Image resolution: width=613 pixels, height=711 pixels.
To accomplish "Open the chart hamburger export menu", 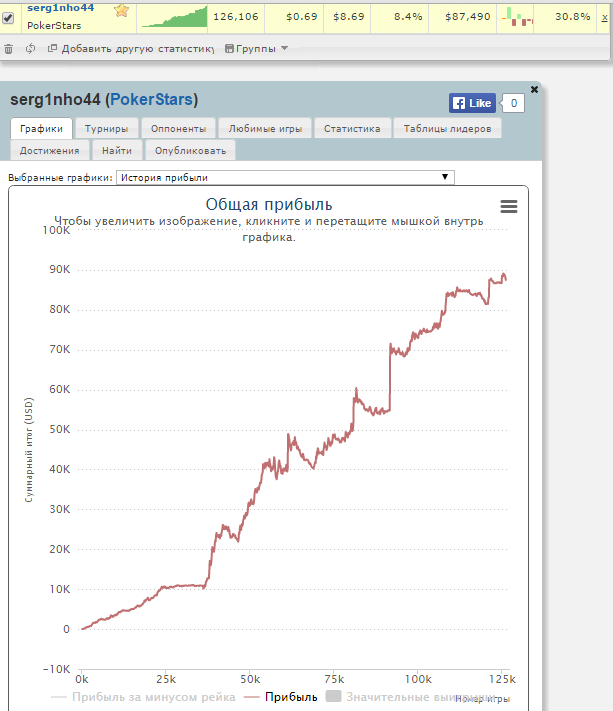I will [509, 206].
